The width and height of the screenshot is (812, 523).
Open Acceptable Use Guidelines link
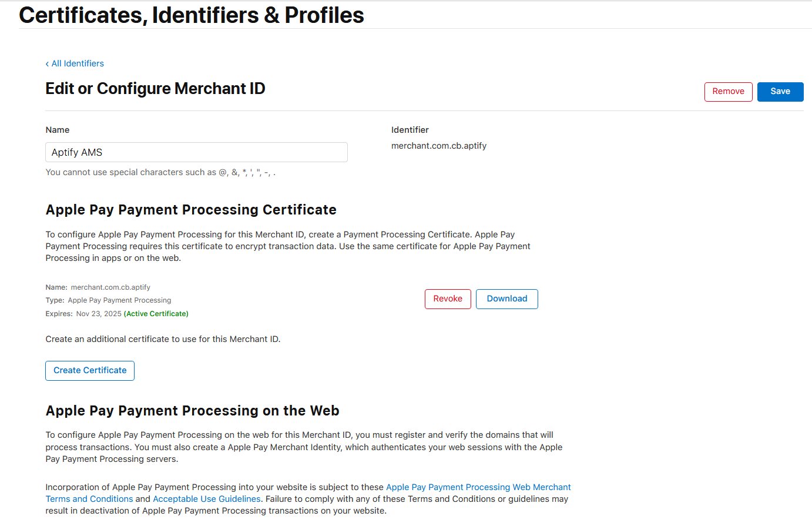pyautogui.click(x=207, y=499)
